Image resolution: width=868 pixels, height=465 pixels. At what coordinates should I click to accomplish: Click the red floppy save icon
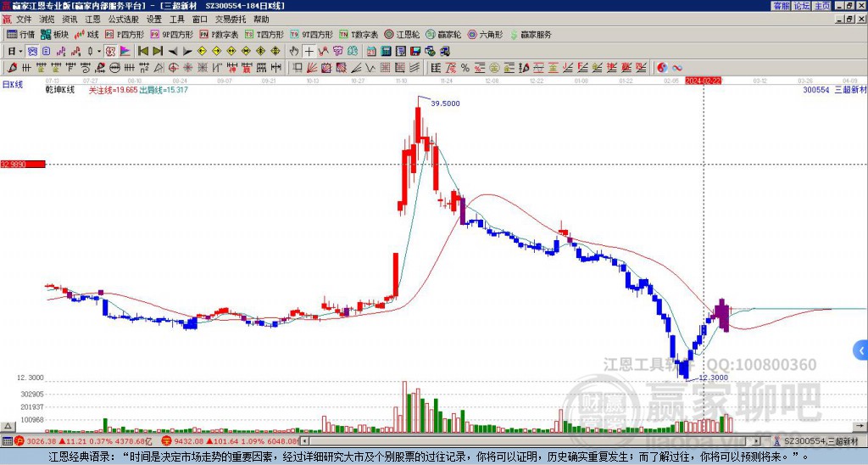tap(415, 52)
